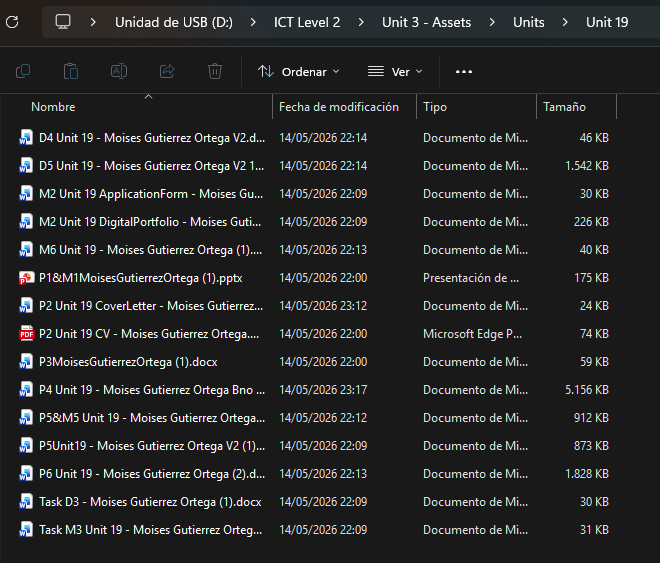Open the Ordenar sort dropdown

pos(298,72)
